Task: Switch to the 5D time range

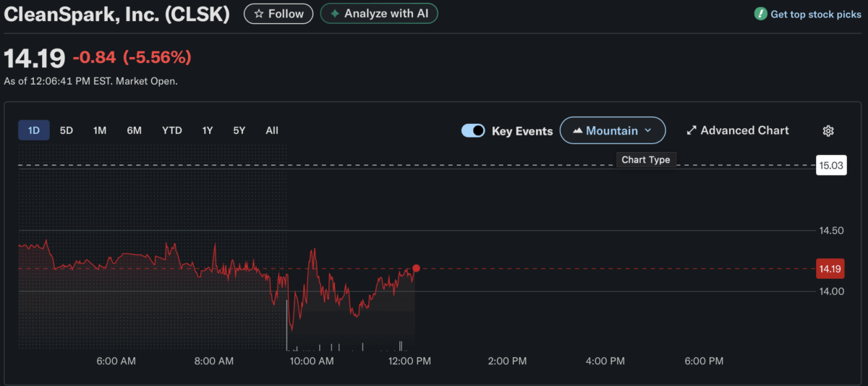Action: click(x=67, y=130)
